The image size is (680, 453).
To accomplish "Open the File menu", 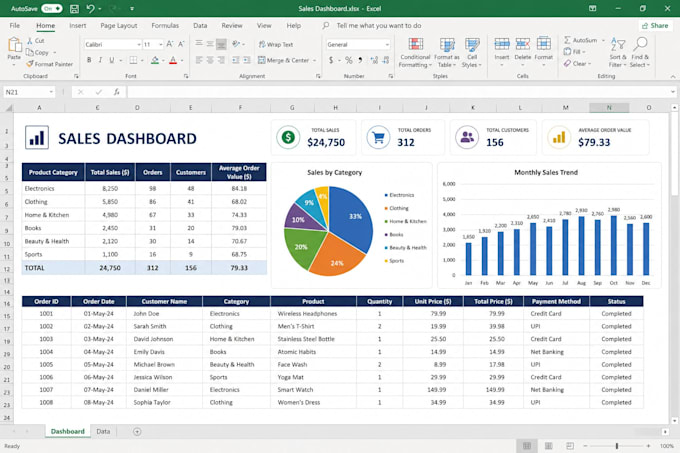I will [15, 26].
